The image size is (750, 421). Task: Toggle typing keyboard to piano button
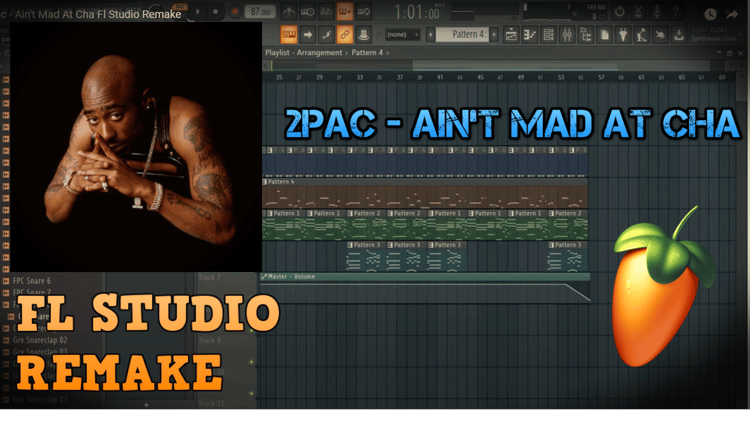click(x=289, y=34)
